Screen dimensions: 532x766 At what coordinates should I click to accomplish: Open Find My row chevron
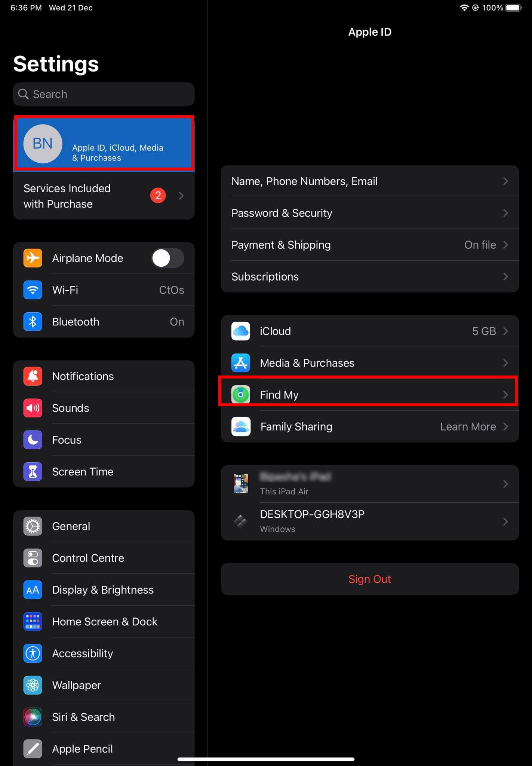point(505,395)
